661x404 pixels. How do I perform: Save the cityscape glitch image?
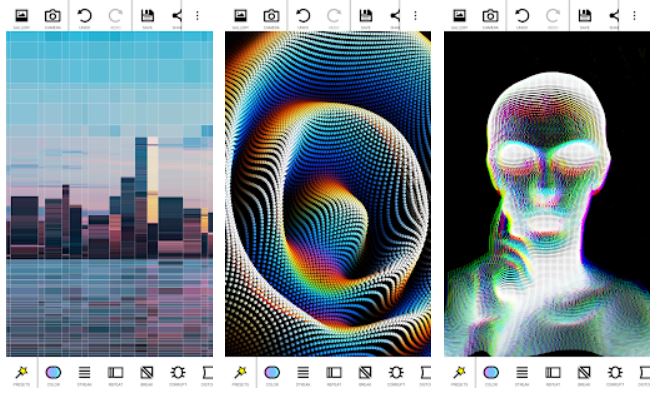point(147,16)
